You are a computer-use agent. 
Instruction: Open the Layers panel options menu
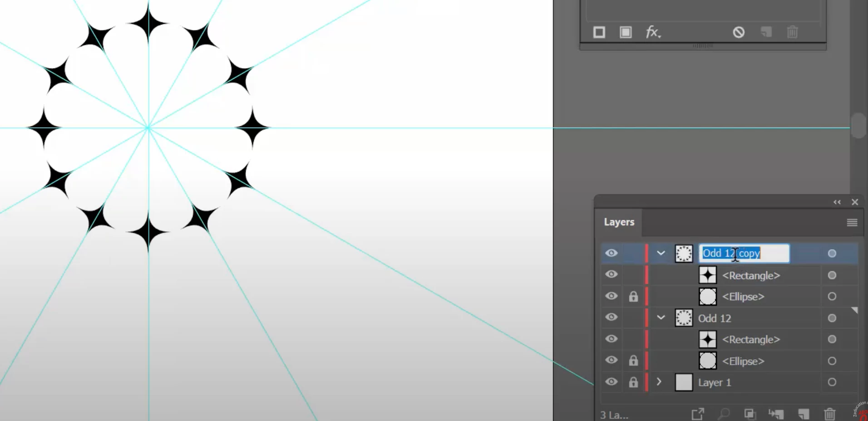tap(852, 222)
